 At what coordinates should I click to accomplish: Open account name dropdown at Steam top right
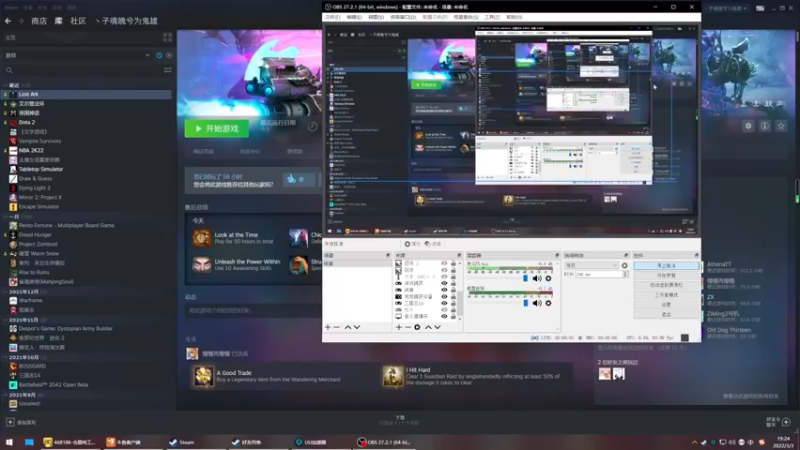tap(728, 8)
